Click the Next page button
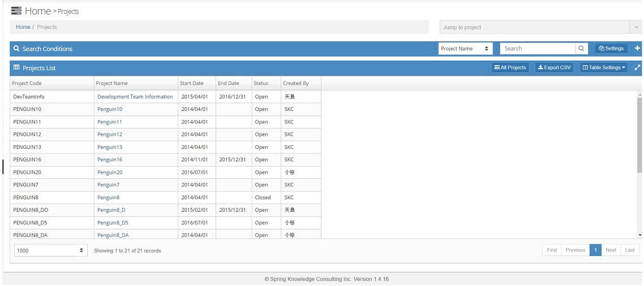This screenshot has width=644, height=286. tap(611, 250)
